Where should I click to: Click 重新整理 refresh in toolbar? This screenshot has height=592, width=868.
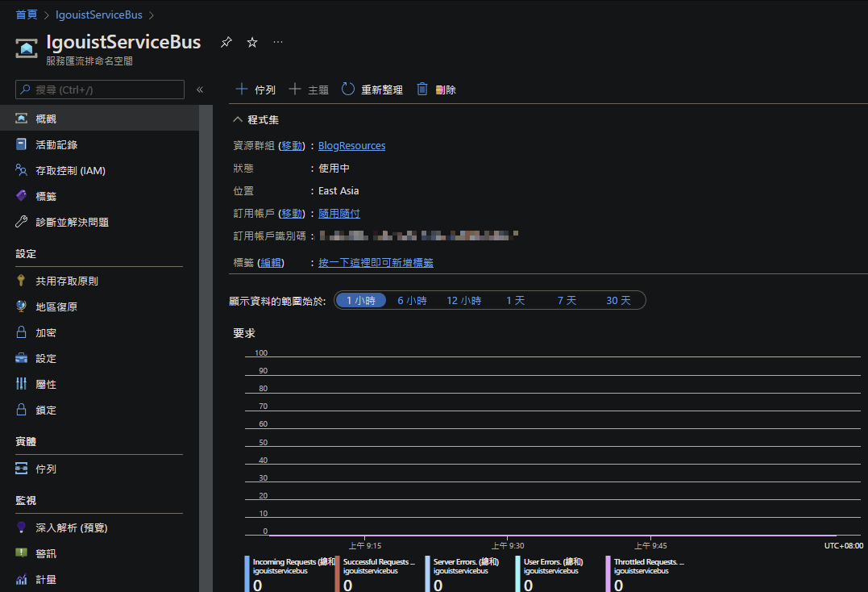coord(372,90)
